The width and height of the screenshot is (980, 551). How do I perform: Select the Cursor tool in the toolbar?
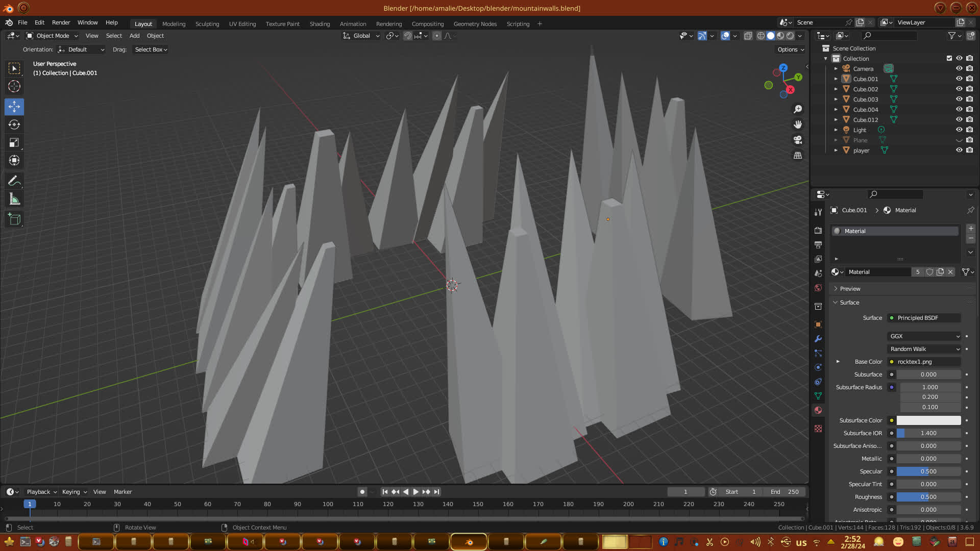(14, 86)
